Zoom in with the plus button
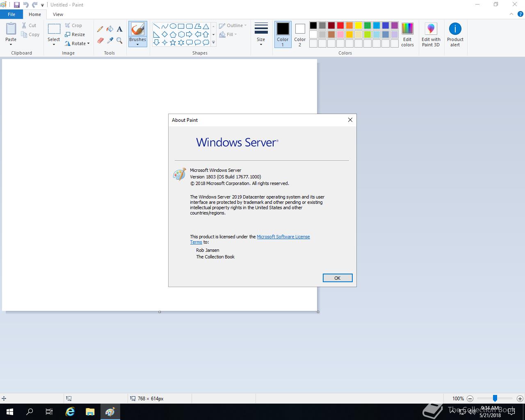 click(x=520, y=398)
